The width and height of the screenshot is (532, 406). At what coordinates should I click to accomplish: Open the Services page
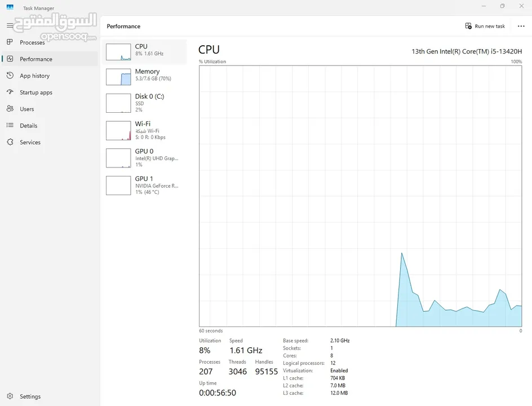(x=50, y=142)
